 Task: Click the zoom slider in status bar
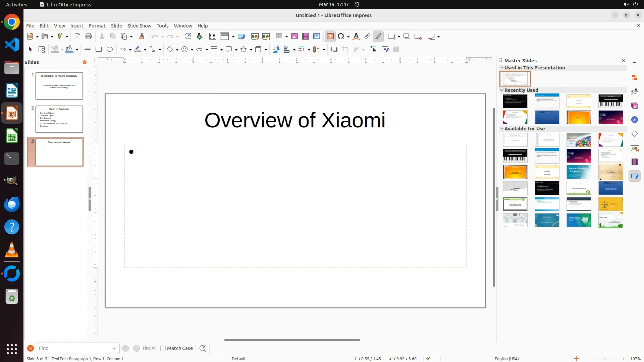coord(604,359)
